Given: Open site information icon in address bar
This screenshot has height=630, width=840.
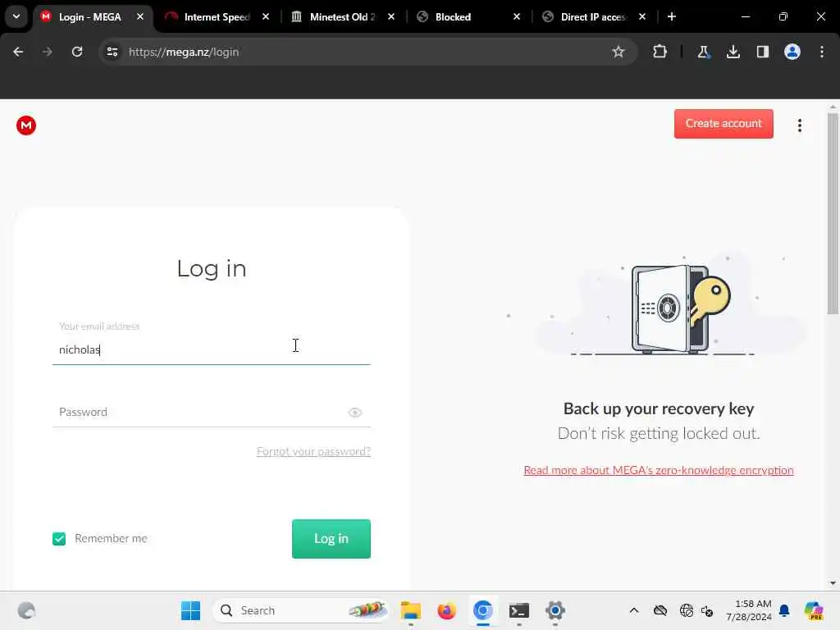Looking at the screenshot, I should 112,52.
